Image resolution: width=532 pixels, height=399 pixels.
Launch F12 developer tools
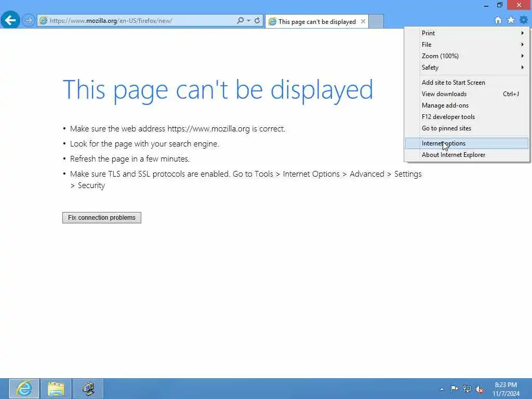click(x=467, y=117)
